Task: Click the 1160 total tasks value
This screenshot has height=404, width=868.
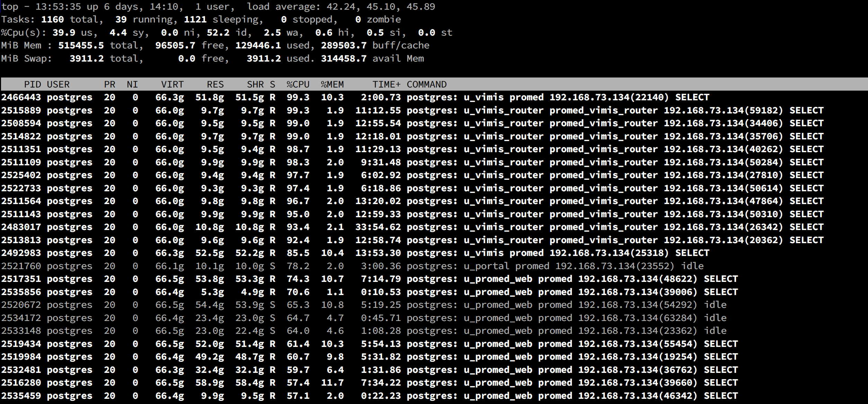Action: click(52, 19)
